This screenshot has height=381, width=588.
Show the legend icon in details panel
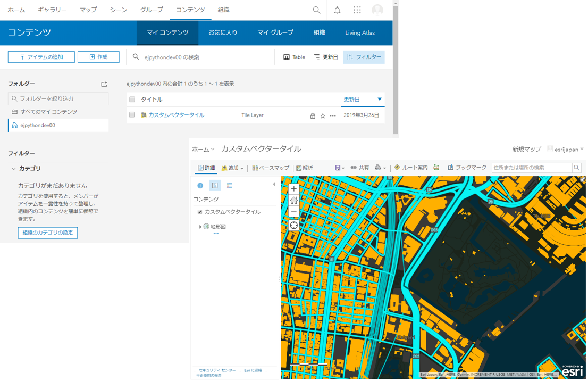[230, 185]
